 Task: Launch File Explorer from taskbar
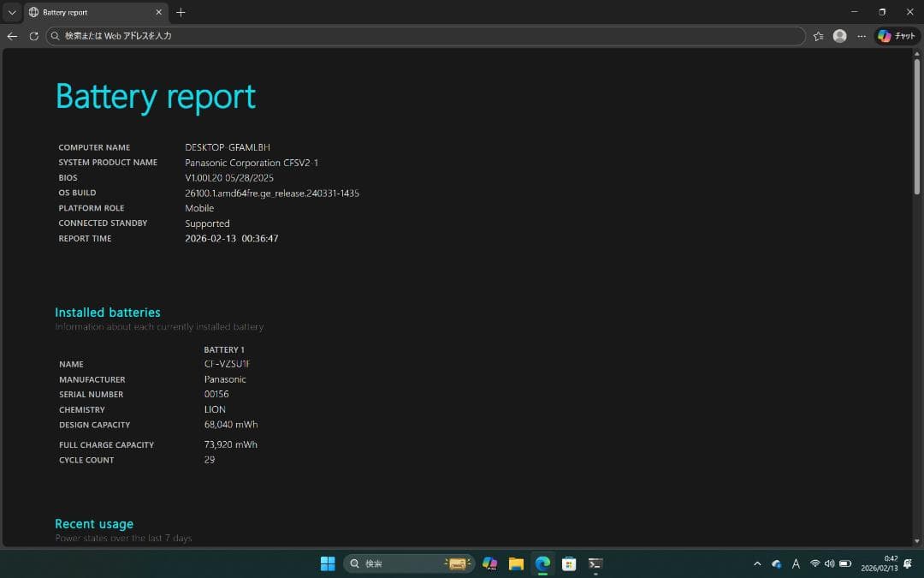pyautogui.click(x=516, y=563)
